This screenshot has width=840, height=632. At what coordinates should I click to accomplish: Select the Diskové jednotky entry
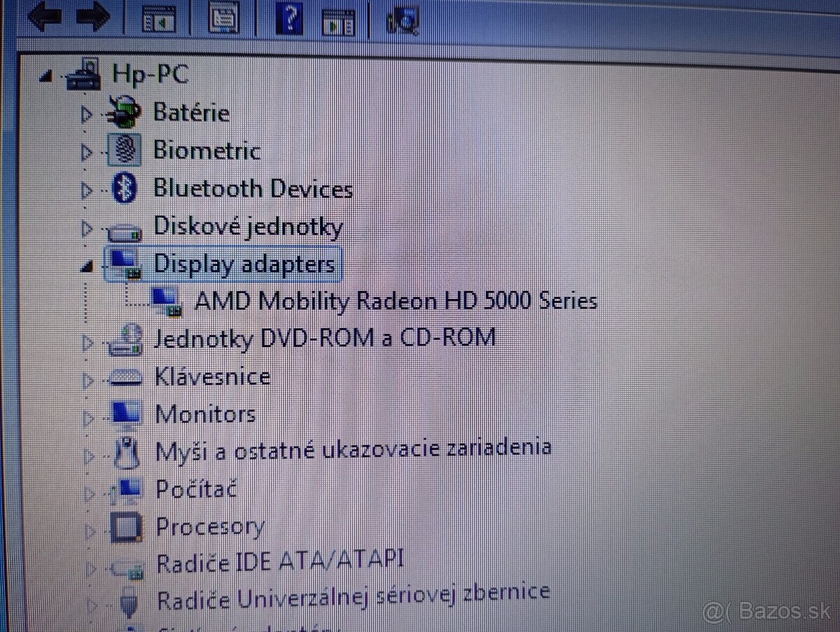point(248,227)
